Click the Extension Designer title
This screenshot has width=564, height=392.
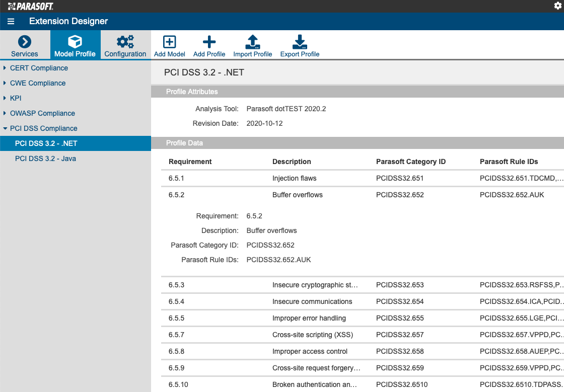tap(68, 21)
